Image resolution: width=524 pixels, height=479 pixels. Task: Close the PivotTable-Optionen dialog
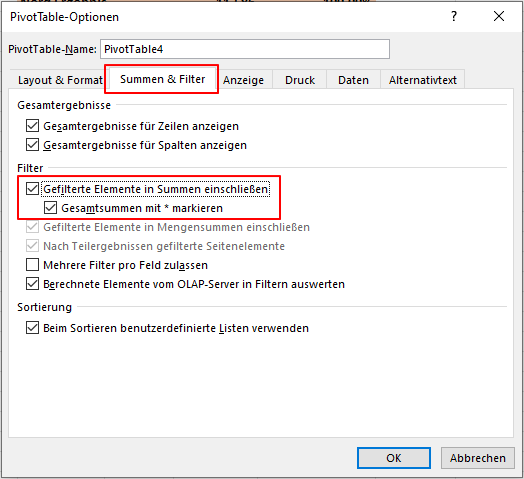point(499,16)
